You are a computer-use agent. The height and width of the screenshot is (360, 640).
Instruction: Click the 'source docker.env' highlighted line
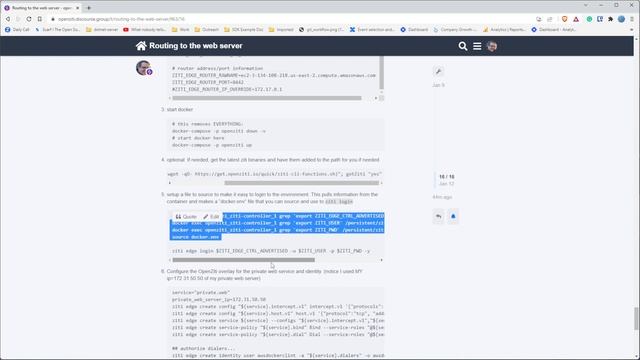coord(196,237)
